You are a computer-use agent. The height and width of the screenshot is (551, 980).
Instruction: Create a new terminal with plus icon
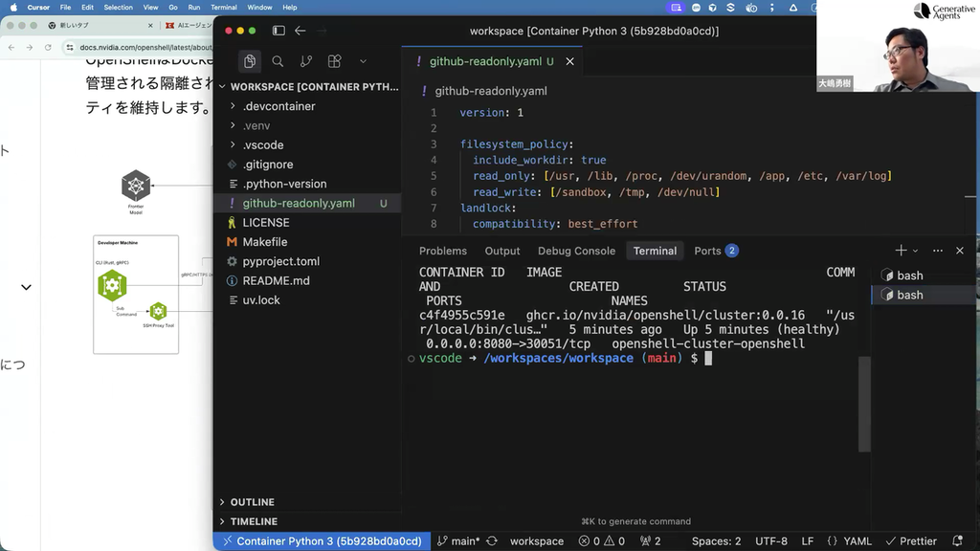[901, 251]
